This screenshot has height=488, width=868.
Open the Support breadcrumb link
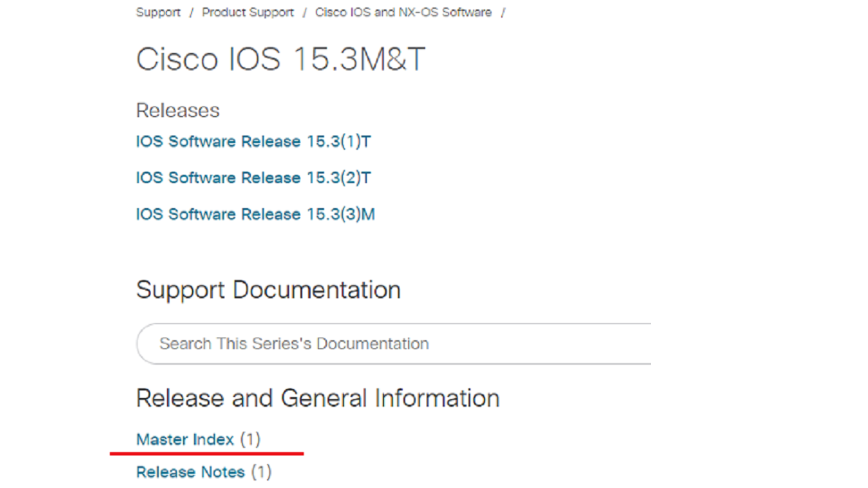click(158, 12)
